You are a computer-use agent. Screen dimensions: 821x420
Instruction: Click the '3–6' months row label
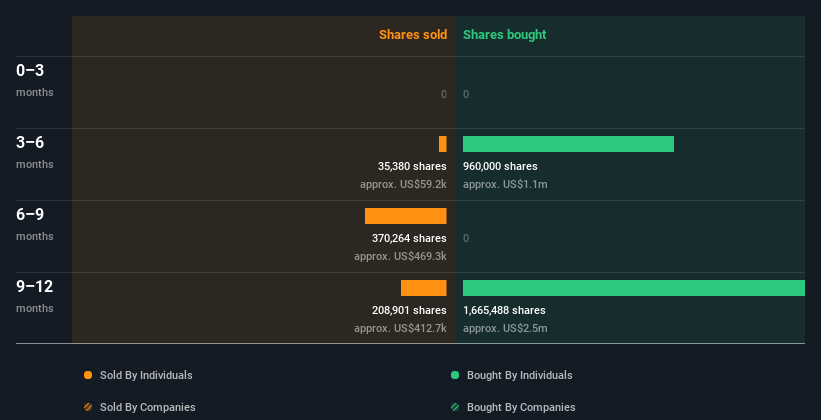[35, 151]
